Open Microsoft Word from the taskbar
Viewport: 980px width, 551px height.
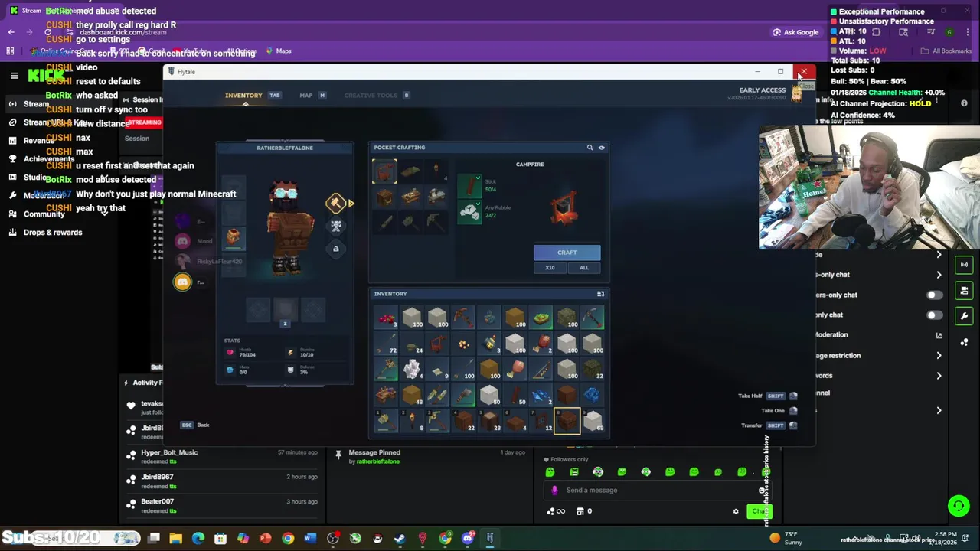[x=310, y=538]
